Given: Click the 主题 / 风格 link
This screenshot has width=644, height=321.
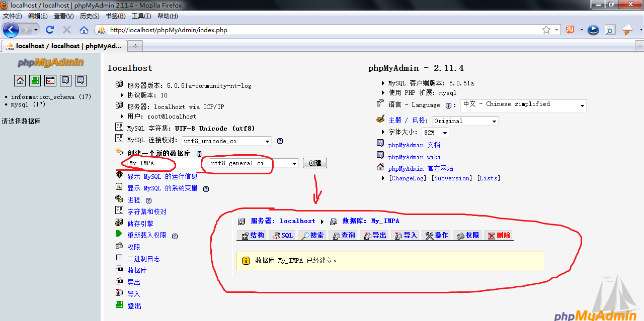Looking at the screenshot, I should click(408, 121).
